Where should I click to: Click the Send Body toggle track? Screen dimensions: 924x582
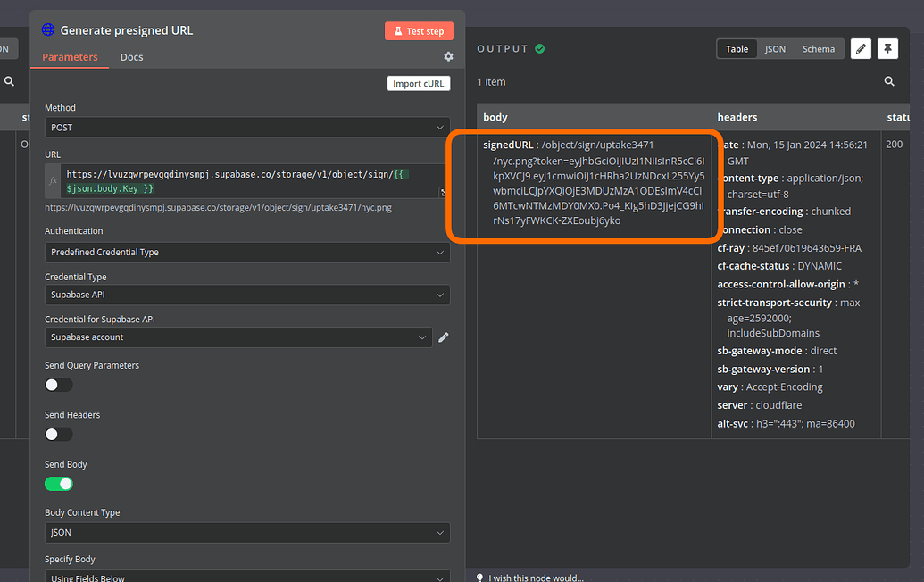click(x=58, y=483)
